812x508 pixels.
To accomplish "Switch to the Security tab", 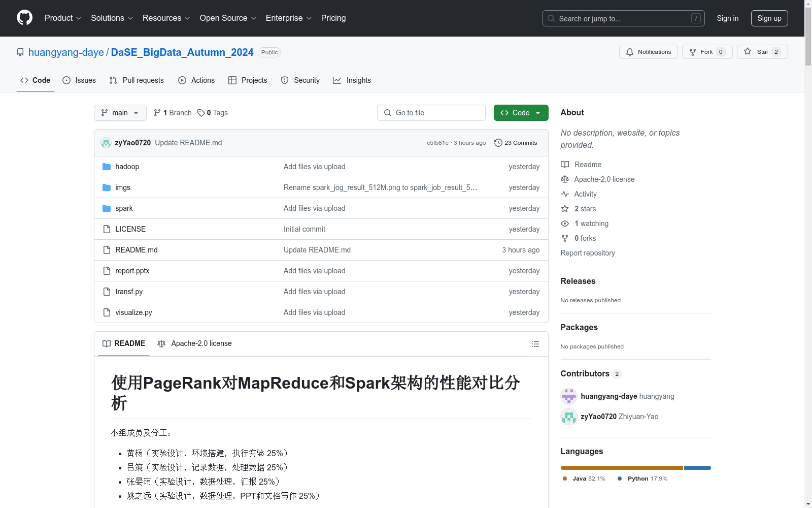I will tap(300, 80).
